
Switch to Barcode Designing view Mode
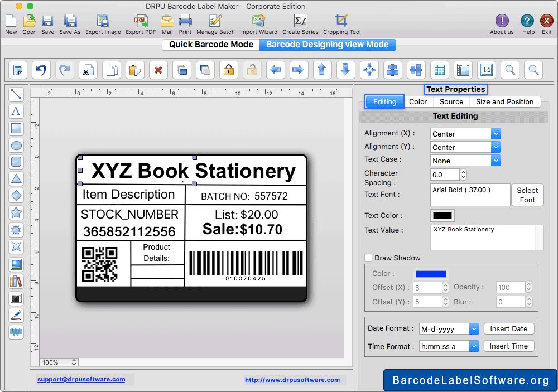(x=328, y=45)
